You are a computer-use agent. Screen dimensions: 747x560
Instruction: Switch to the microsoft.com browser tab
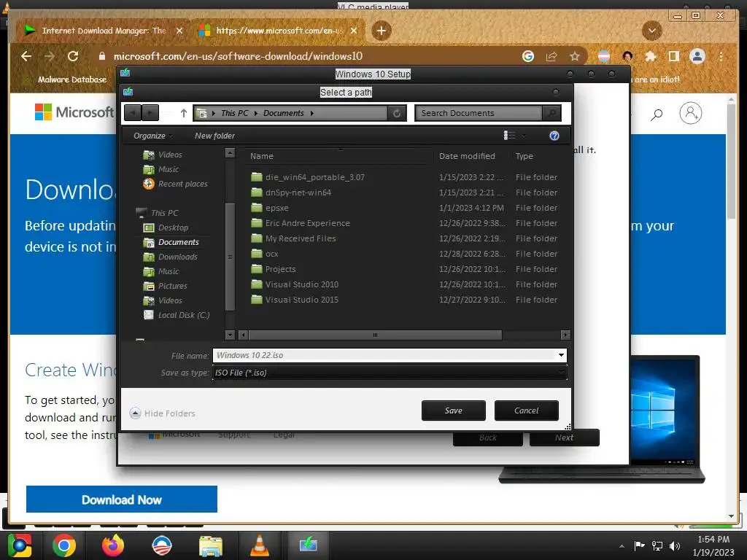coord(279,31)
